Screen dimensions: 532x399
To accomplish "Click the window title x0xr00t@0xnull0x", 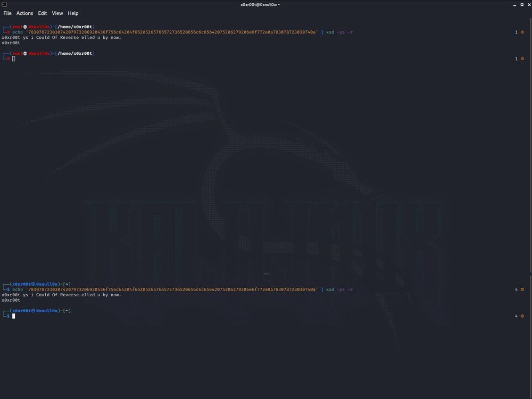I will (260, 4).
